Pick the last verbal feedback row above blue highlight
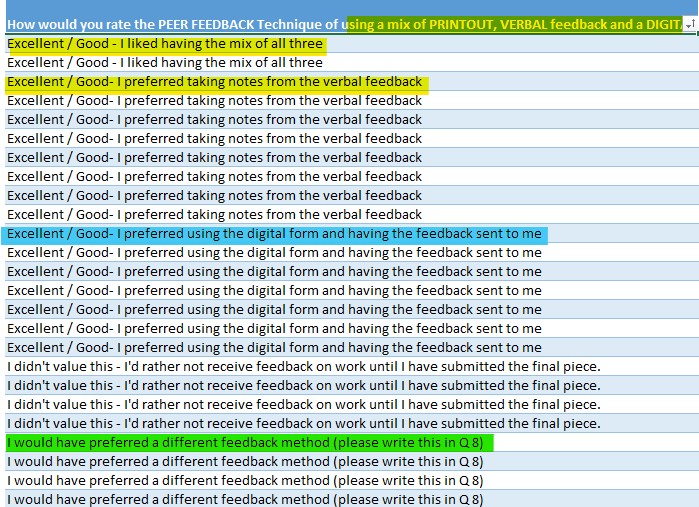Image resolution: width=699 pixels, height=507 pixels. point(215,214)
